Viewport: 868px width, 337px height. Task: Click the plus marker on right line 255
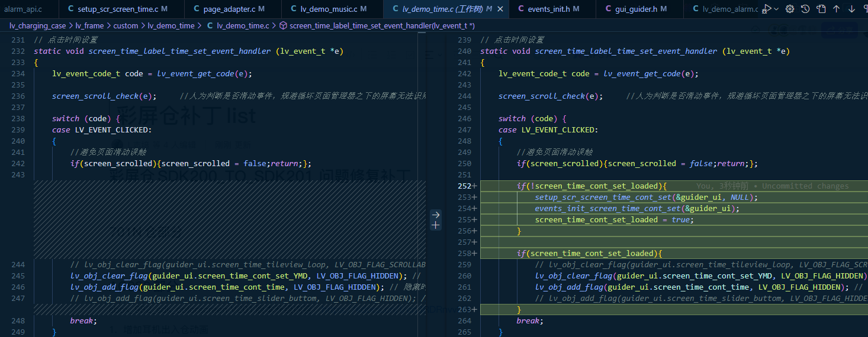pos(475,219)
